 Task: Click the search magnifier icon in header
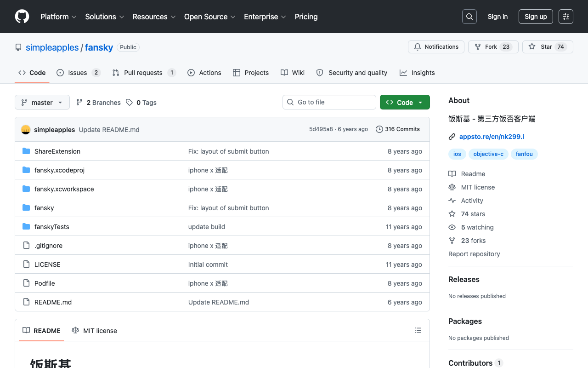[x=469, y=17]
